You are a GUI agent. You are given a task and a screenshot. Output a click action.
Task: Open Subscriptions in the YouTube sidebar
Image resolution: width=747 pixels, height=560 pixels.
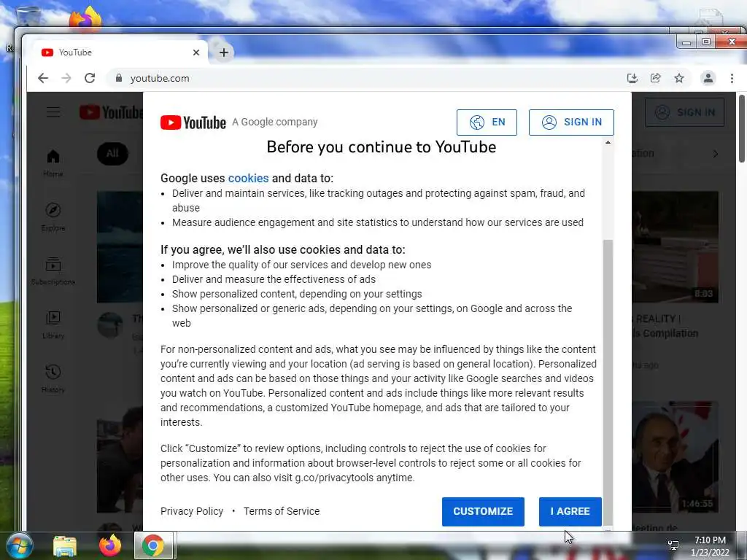coord(53,271)
